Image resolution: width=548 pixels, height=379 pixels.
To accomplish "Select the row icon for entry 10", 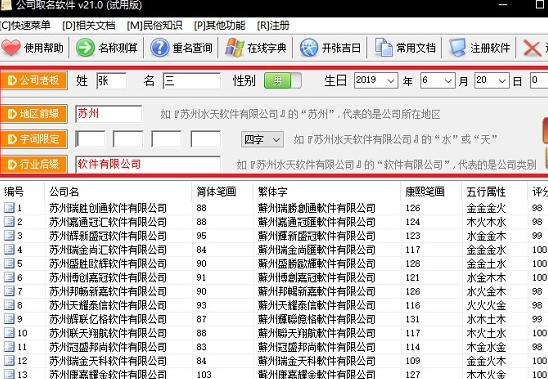I will click(x=9, y=333).
